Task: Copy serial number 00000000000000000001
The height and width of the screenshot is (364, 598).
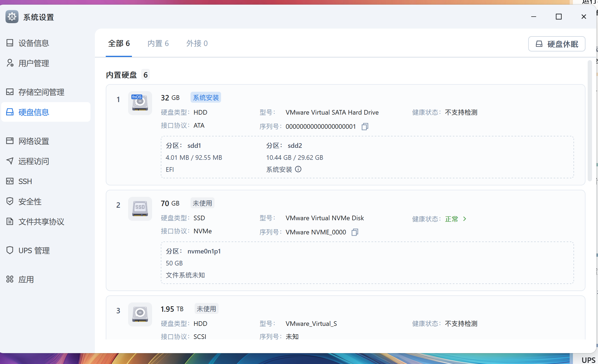Action: [365, 127]
